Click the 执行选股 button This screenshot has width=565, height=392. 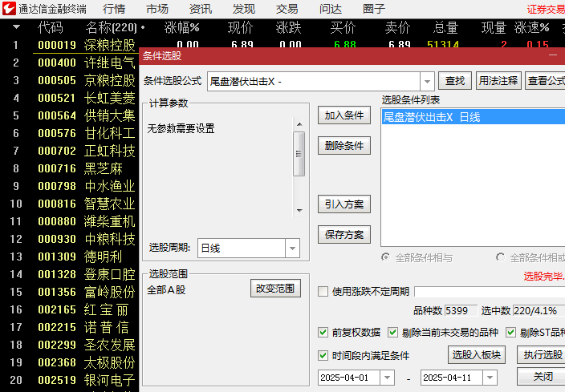pos(541,355)
